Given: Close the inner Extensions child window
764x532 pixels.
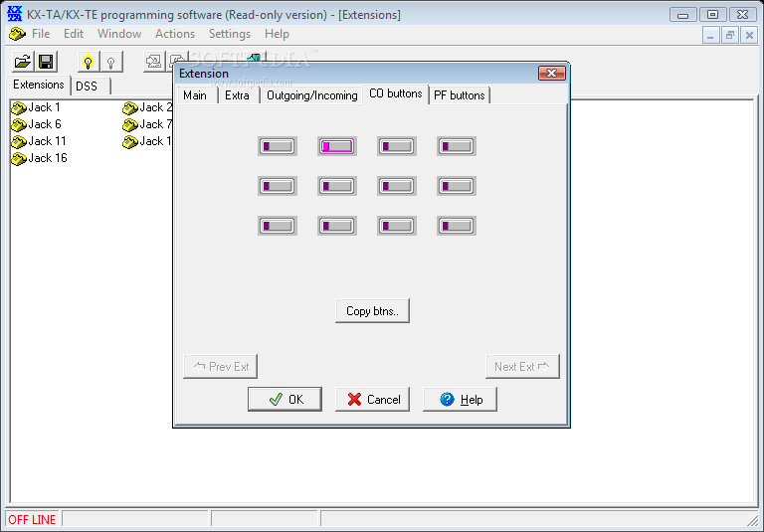Looking at the screenshot, I should pos(749,35).
